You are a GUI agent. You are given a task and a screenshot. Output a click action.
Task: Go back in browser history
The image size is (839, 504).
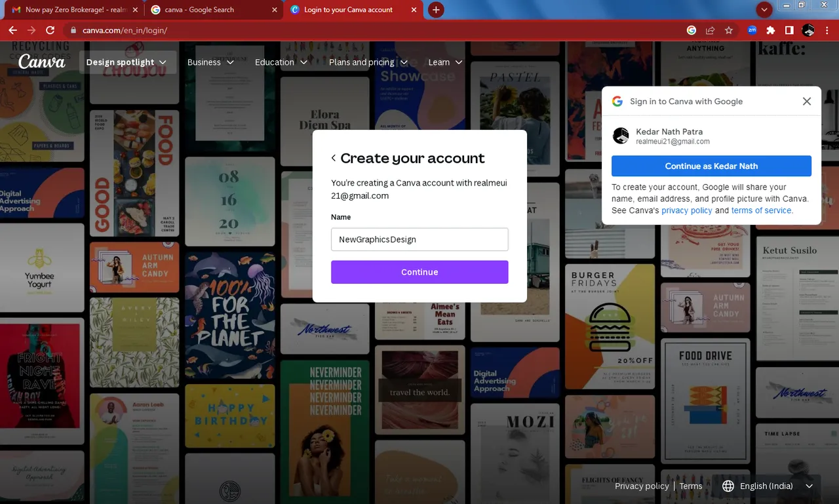(12, 30)
